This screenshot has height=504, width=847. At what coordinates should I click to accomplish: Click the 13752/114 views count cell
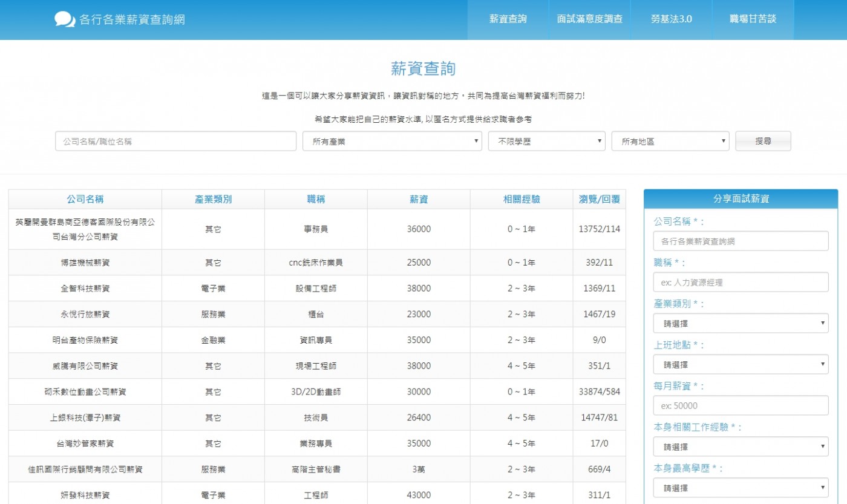pyautogui.click(x=599, y=229)
